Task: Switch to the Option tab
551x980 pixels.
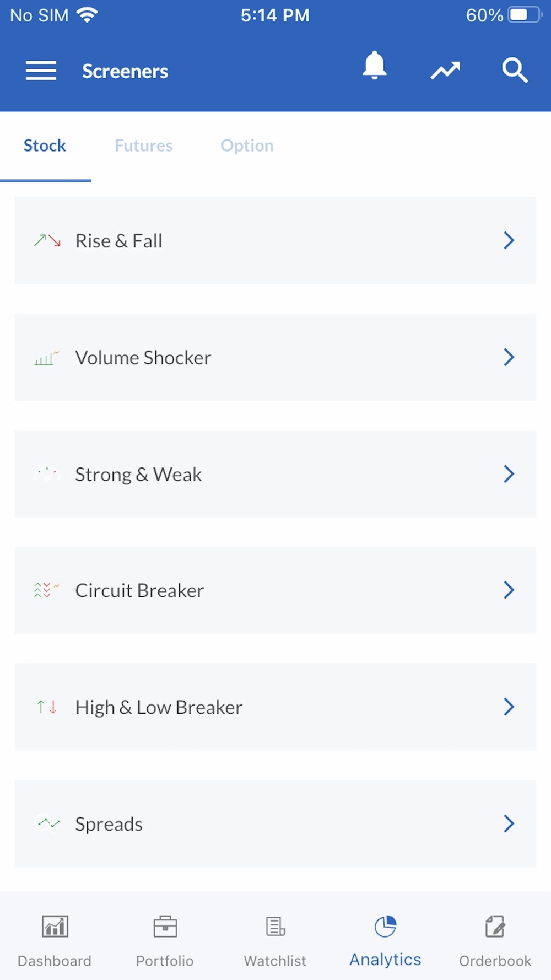Action: pyautogui.click(x=247, y=146)
